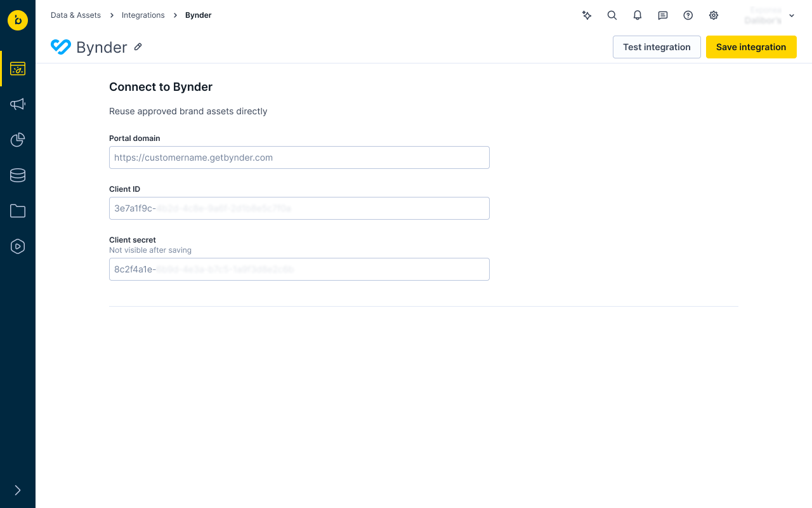The width and height of the screenshot is (812, 508).
Task: Focus the Client secret field
Action: 299,269
